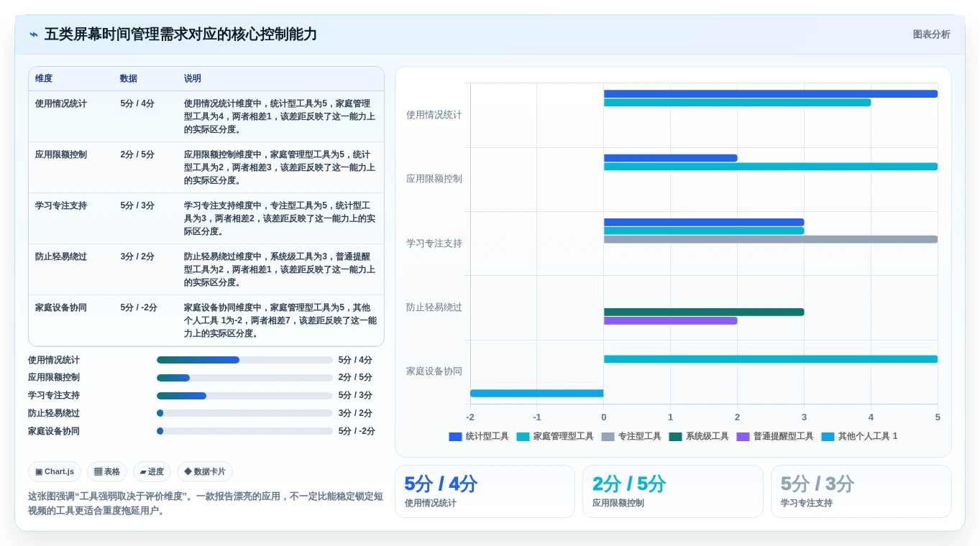This screenshot has height=546, width=980.
Task: Click the 学习专注支持 progress bar
Action: 244,396
